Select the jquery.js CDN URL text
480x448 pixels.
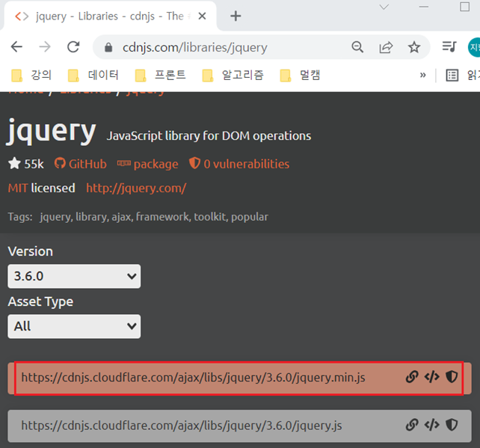point(182,426)
